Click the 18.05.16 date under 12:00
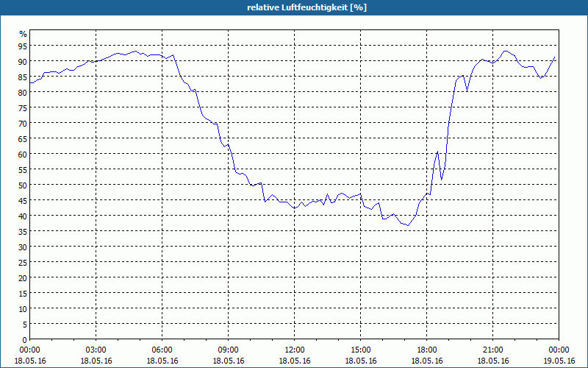 pyautogui.click(x=295, y=361)
